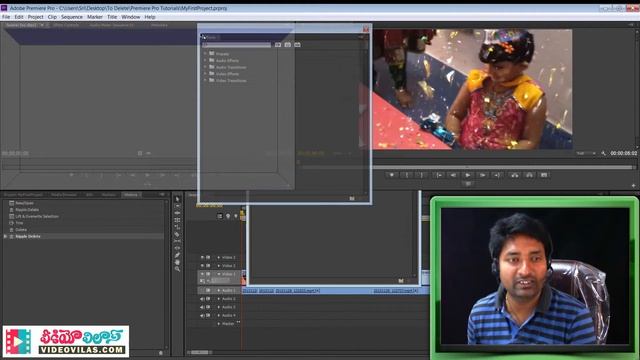Viewport: 640px width, 360px height.
Task: Mute the Audio 3 track speaker
Action: 202,307
